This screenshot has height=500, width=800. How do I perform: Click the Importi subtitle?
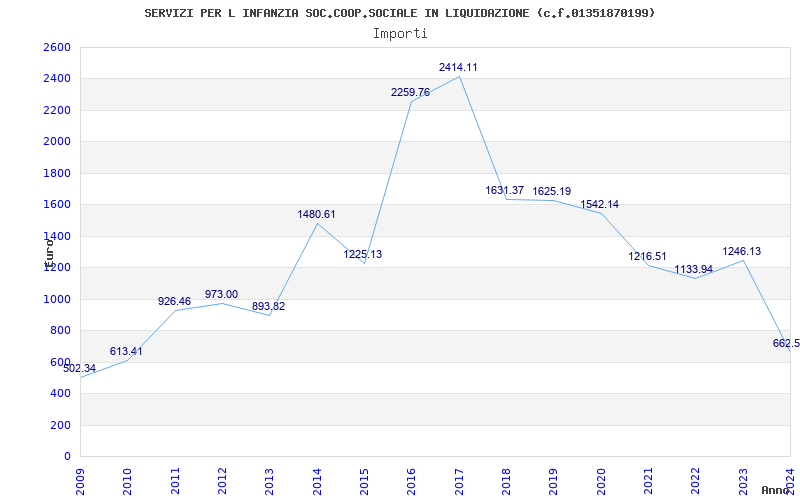(x=400, y=34)
